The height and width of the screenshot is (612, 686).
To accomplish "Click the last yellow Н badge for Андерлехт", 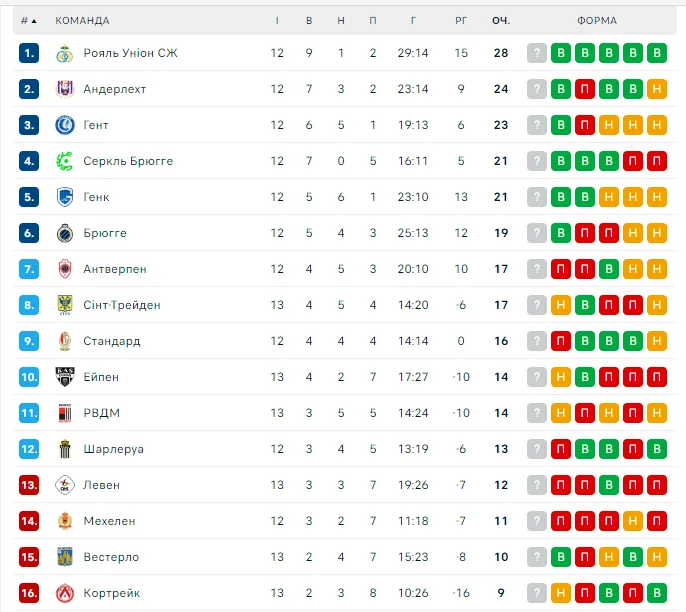I will 657,89.
